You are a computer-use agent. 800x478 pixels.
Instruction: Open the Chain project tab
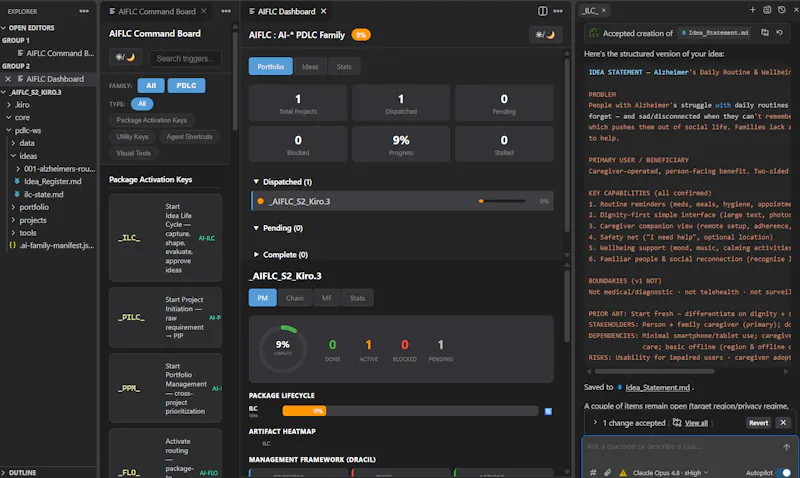(x=294, y=298)
